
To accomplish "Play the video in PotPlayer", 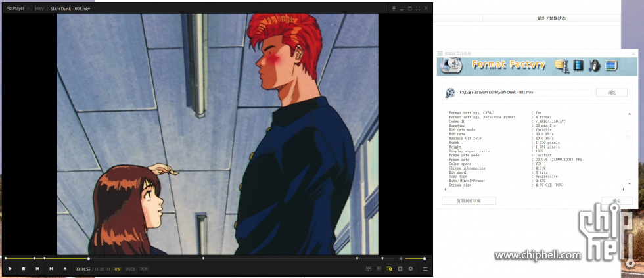I will (10, 269).
